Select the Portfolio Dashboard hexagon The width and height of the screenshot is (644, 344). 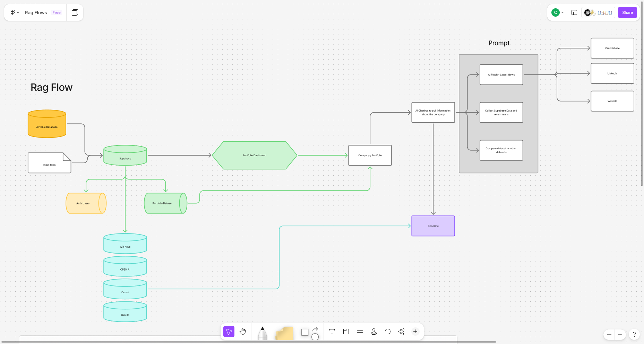point(255,155)
